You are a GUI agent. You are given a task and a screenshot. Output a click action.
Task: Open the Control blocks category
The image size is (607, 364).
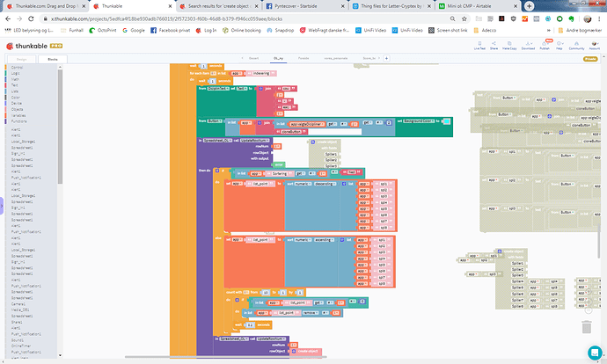17,68
